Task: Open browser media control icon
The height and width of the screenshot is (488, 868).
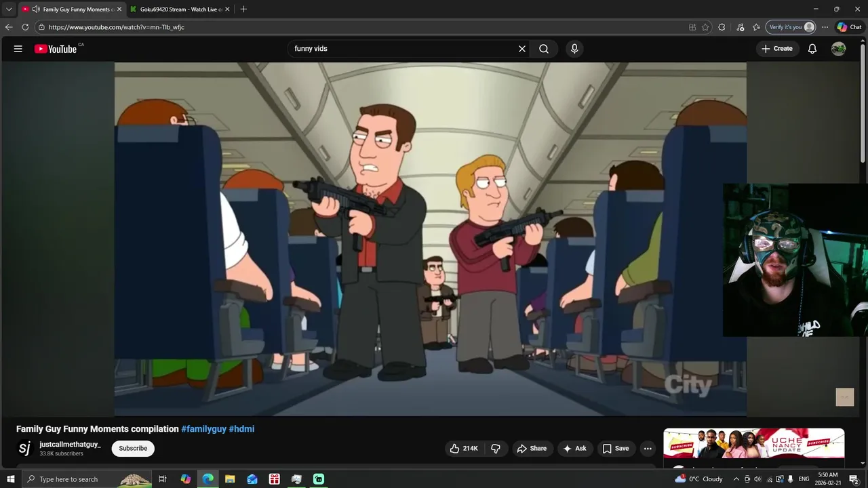Action: pyautogui.click(x=740, y=27)
